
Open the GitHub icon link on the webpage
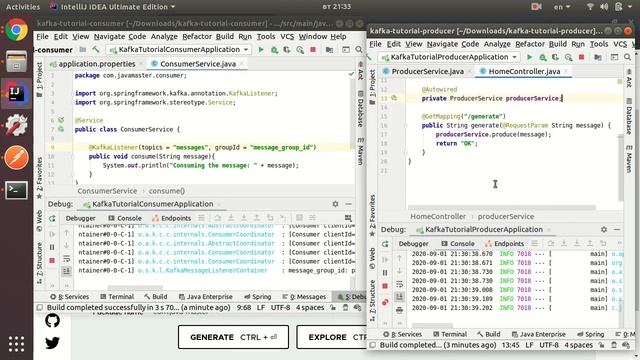coord(52,321)
